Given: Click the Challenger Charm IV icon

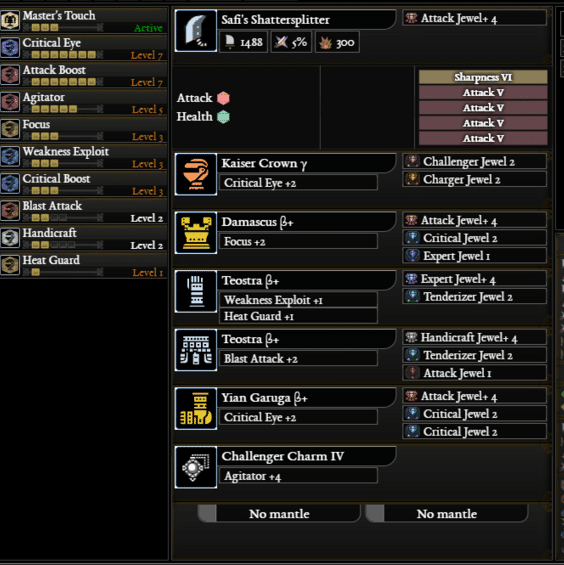Looking at the screenshot, I should click(196, 467).
